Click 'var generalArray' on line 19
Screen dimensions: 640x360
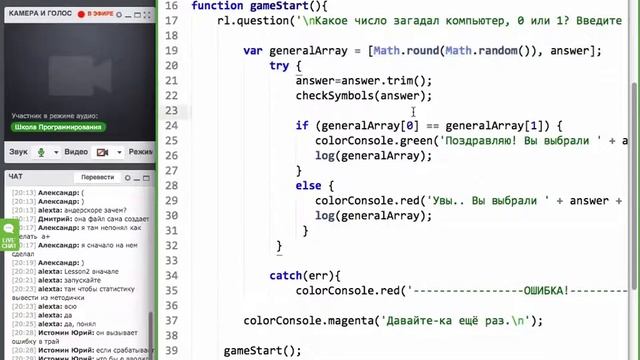[295, 51]
